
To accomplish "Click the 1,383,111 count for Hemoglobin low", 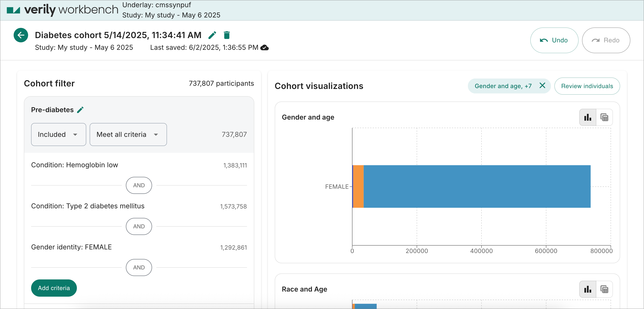I will click(235, 165).
